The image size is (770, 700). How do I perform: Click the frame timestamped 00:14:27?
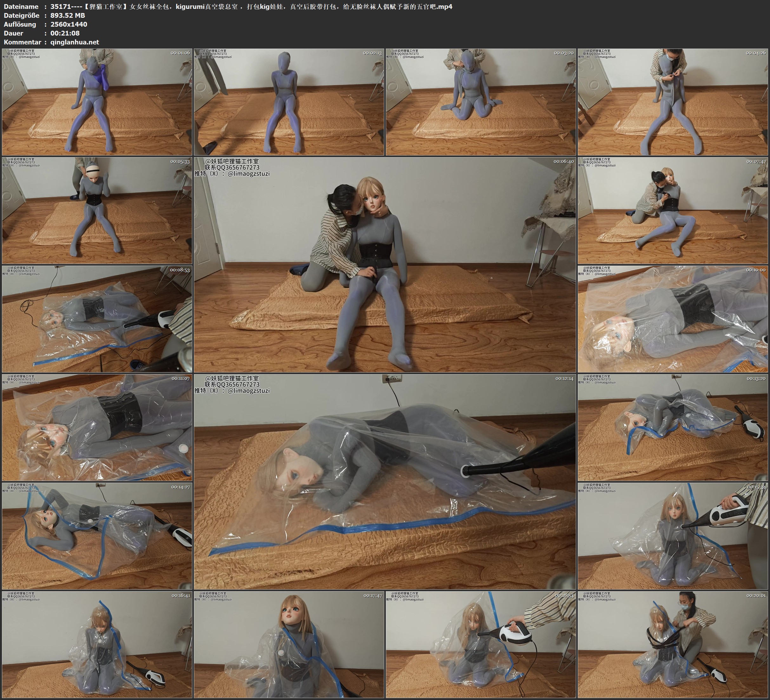tap(97, 536)
